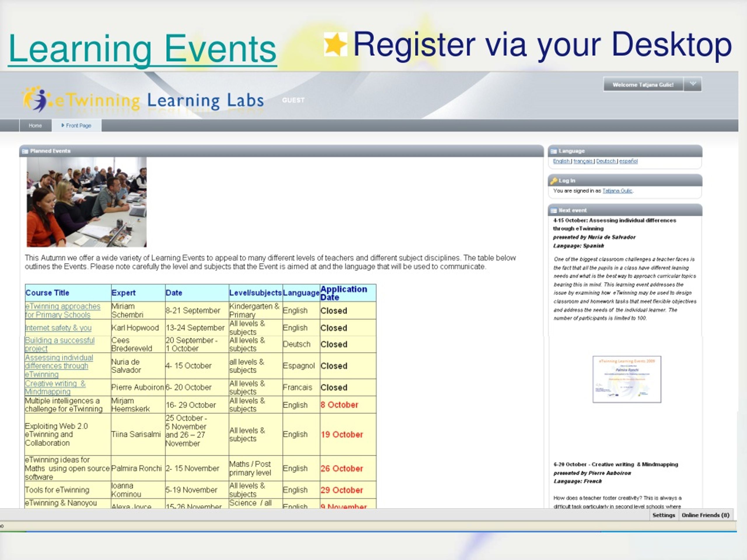Click the Exploiting Web 2.0 eTwinning and Collaboration cell

68,434
